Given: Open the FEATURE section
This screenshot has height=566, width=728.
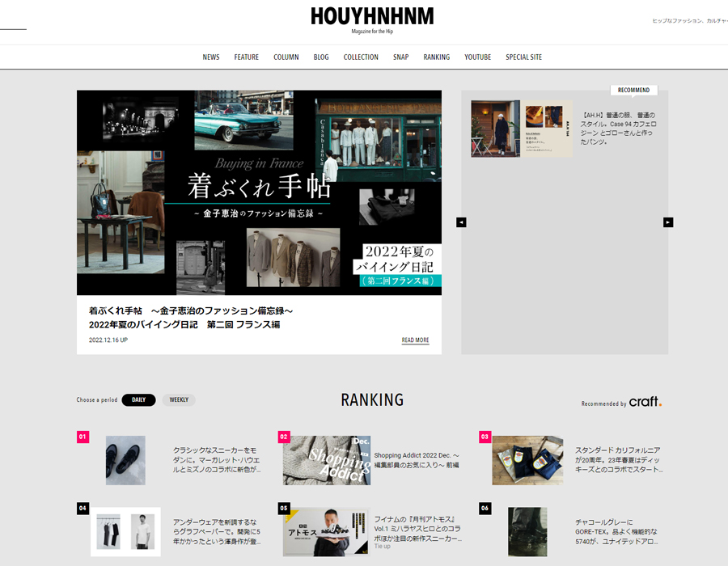Looking at the screenshot, I should [x=247, y=57].
